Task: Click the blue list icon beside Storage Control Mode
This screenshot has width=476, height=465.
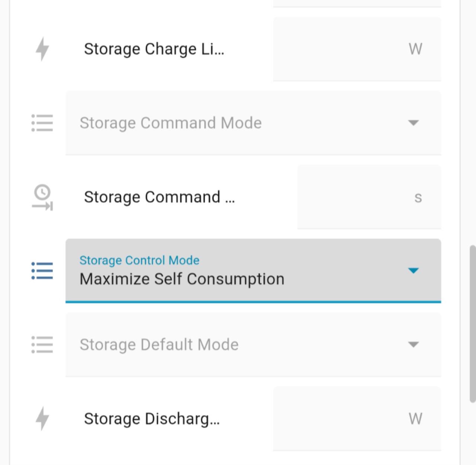Action: click(42, 270)
